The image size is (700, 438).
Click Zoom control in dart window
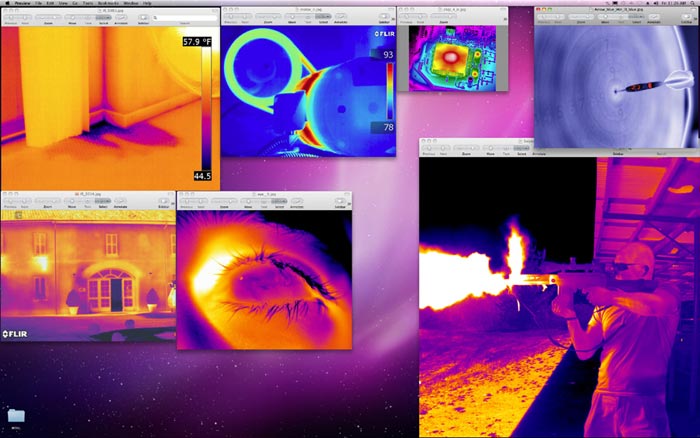[581, 17]
